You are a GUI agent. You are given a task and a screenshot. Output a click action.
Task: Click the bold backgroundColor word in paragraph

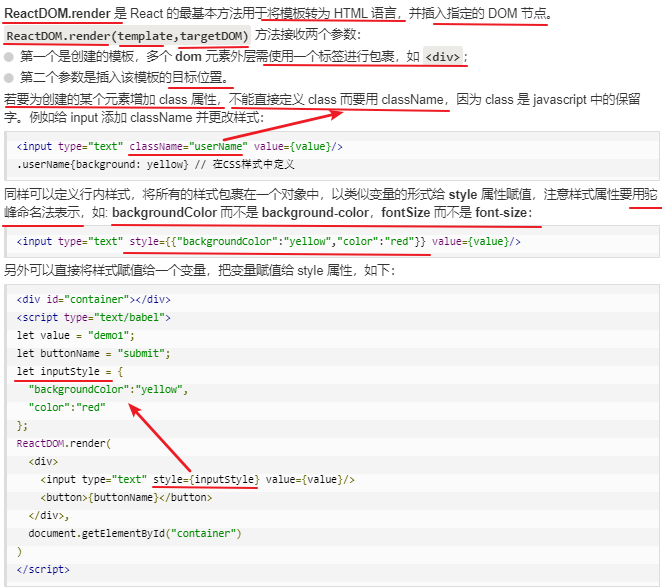pos(164,212)
